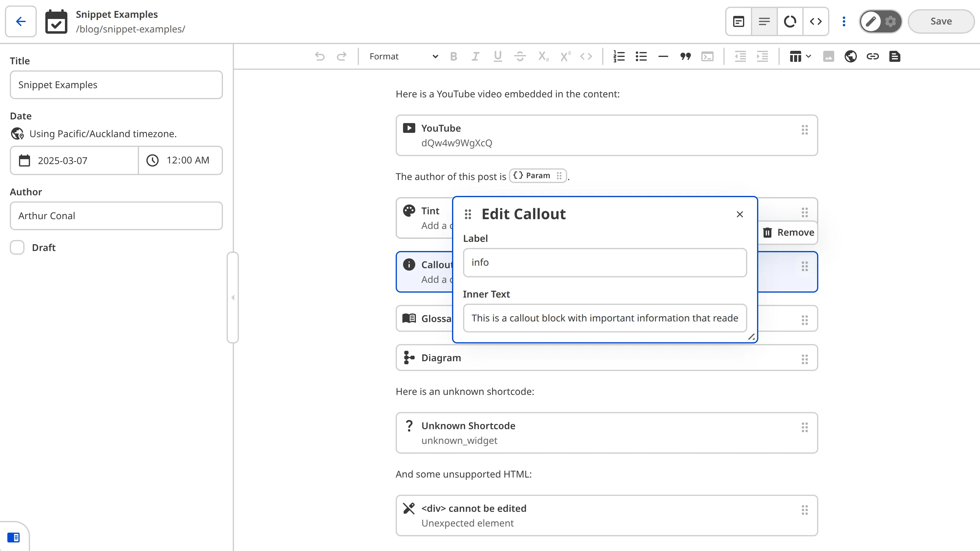Insert an image from toolbar
This screenshot has width=980, height=551.
829,57
